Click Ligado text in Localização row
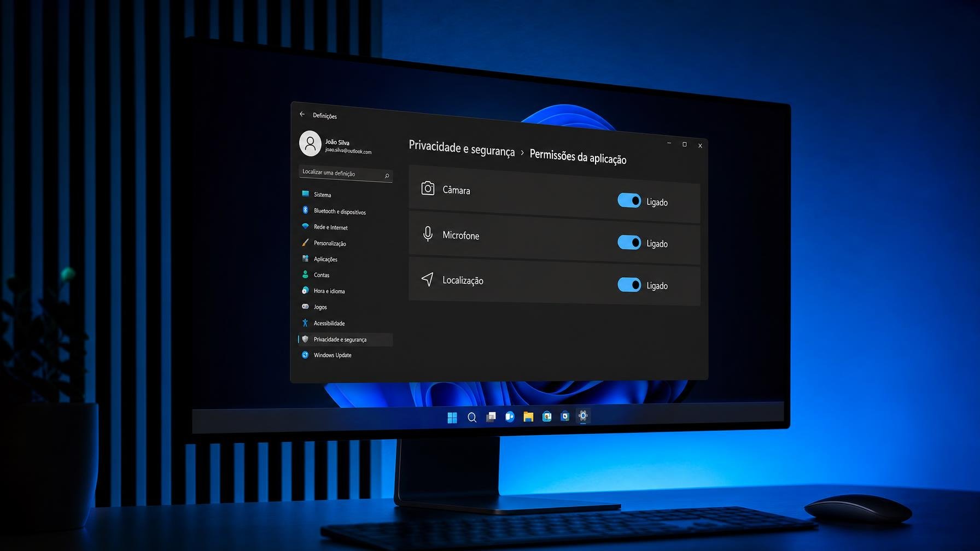This screenshot has height=551, width=980. coord(657,286)
